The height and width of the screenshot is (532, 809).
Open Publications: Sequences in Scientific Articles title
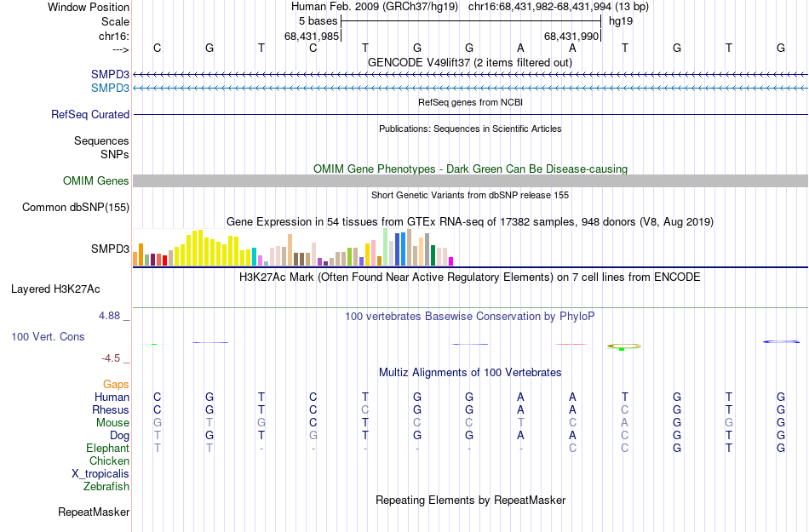coord(470,129)
